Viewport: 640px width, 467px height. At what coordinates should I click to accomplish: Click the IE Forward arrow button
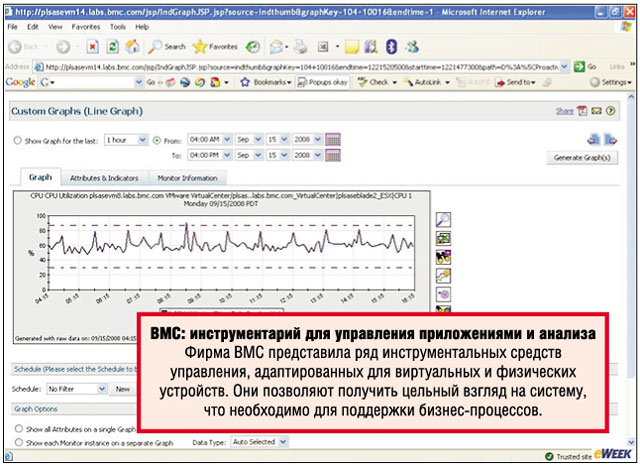pyautogui.click(x=63, y=47)
